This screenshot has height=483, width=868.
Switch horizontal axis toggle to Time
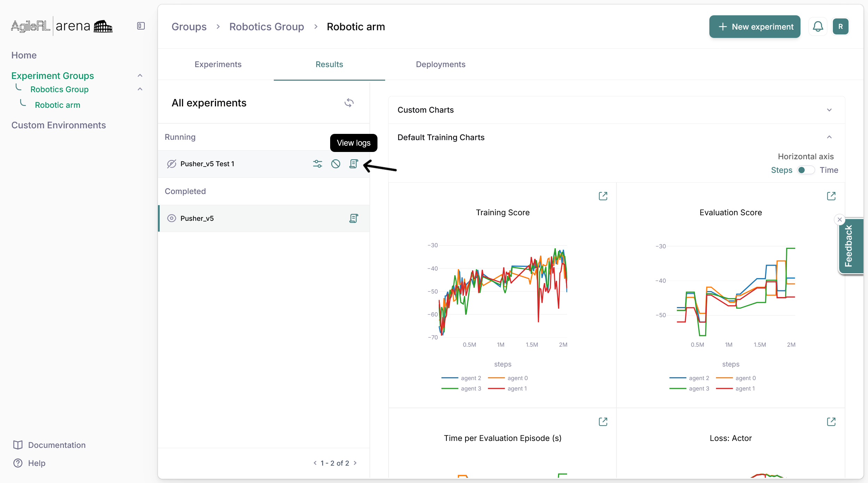tap(806, 170)
